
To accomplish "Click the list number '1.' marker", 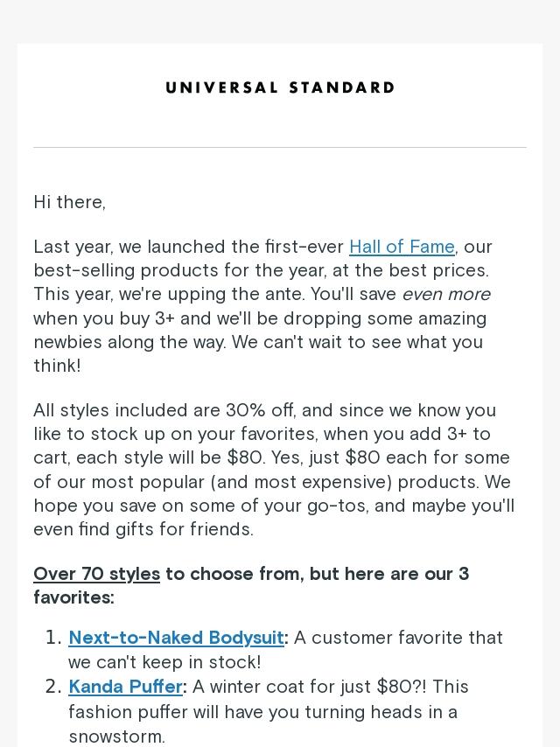I will pyautogui.click(x=53, y=638).
